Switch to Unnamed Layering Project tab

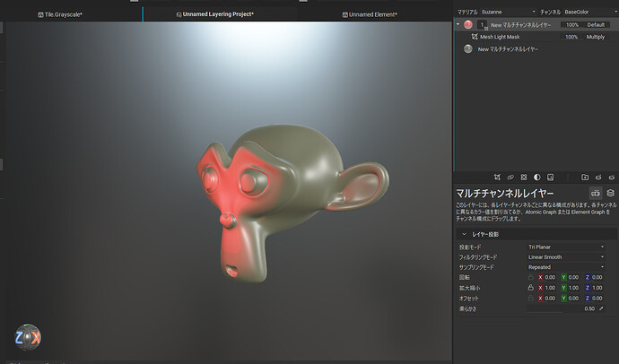[215, 14]
